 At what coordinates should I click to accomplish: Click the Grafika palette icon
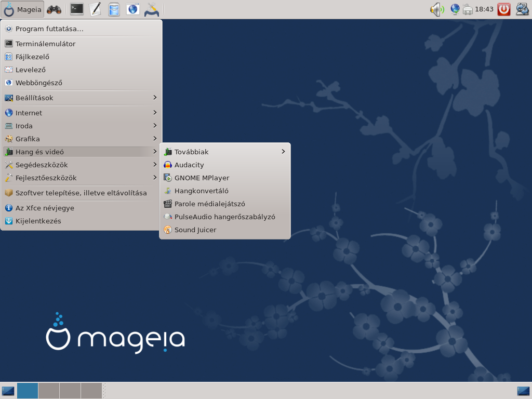pos(9,139)
